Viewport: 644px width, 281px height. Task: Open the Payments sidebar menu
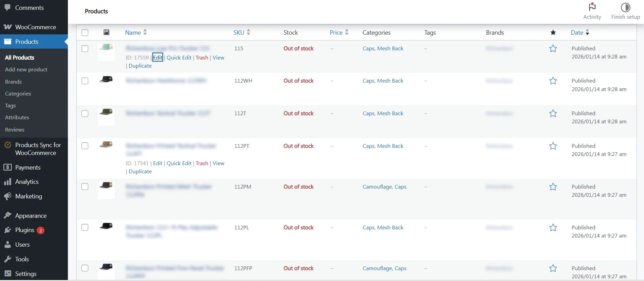click(28, 167)
